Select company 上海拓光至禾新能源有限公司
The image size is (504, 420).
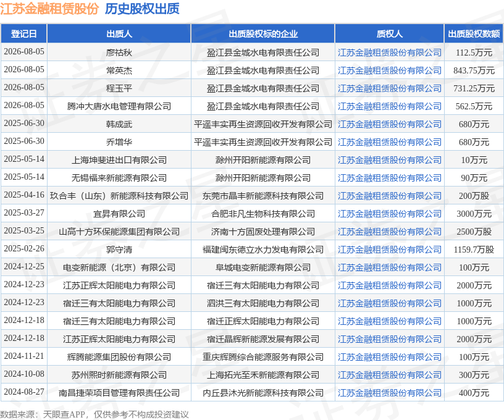coord(263,375)
